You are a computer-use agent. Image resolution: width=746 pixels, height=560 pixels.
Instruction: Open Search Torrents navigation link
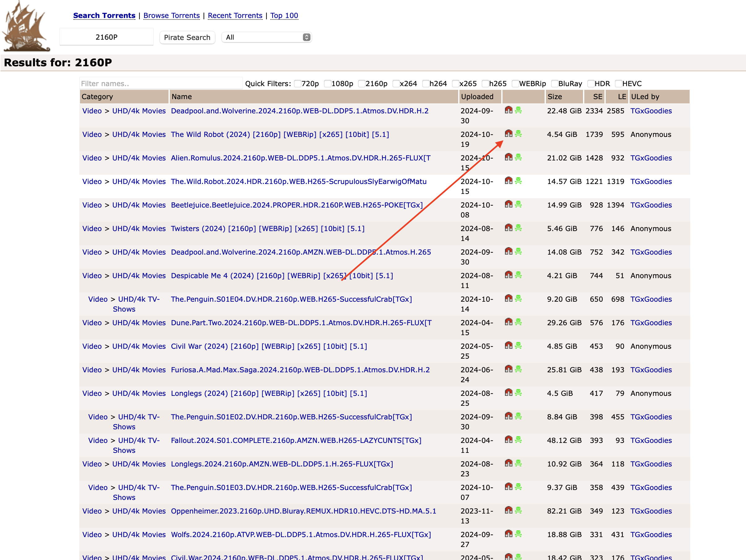click(x=104, y=15)
